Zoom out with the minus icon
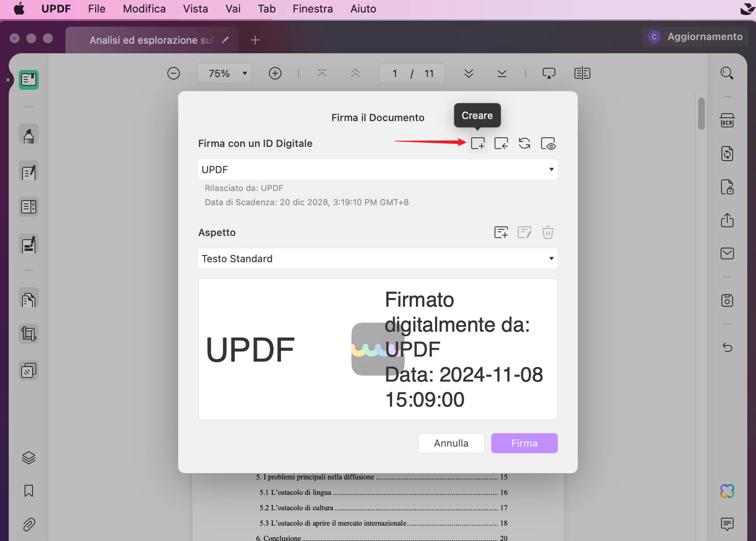The width and height of the screenshot is (756, 541). [x=174, y=74]
